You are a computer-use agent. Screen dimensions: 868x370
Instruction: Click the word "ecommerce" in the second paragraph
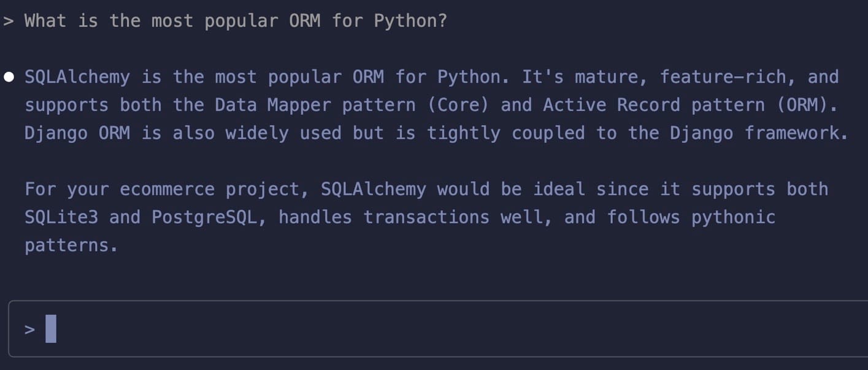(167, 189)
